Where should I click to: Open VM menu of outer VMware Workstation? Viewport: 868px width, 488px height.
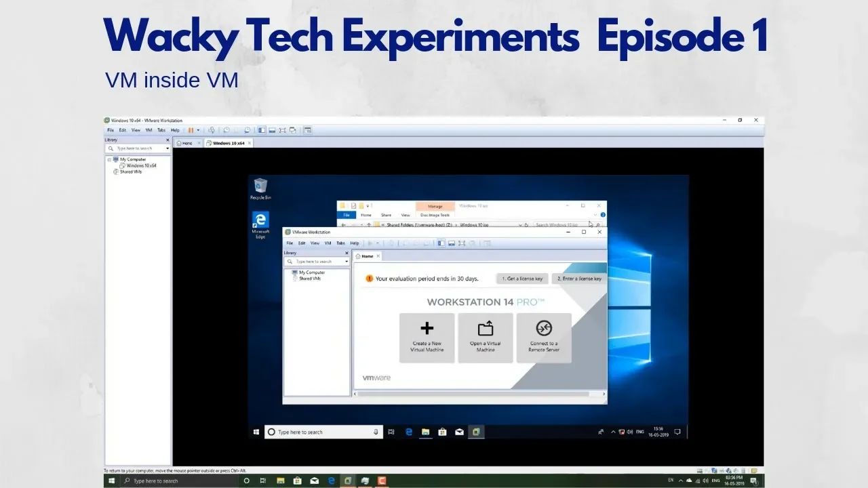tap(149, 130)
